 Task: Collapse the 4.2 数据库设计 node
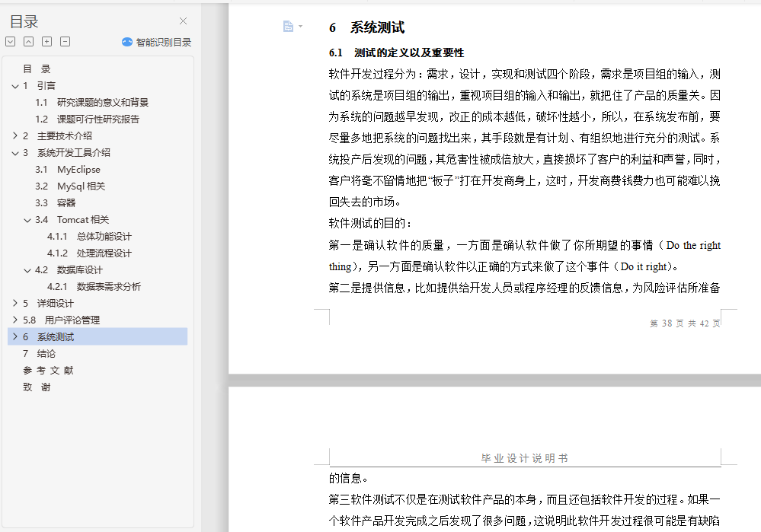(27, 270)
